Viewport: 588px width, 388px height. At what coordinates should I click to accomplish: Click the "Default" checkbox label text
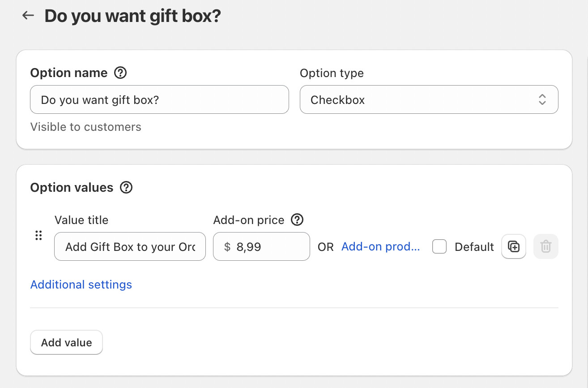pos(474,247)
